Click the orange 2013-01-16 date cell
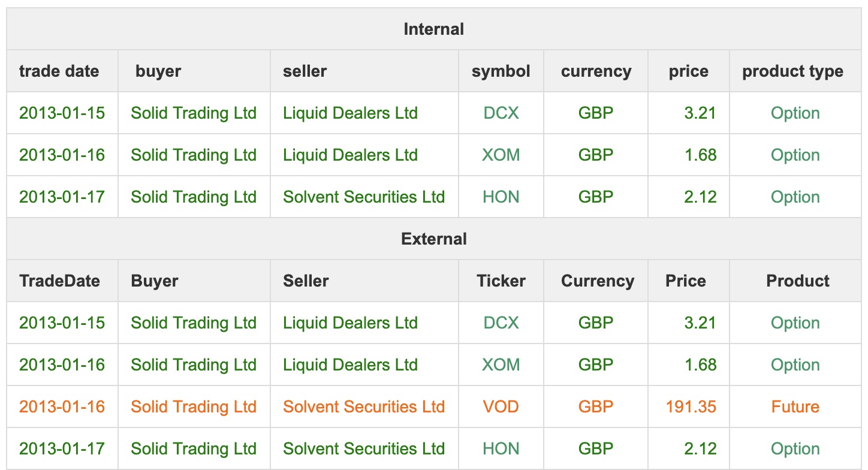 point(62,407)
